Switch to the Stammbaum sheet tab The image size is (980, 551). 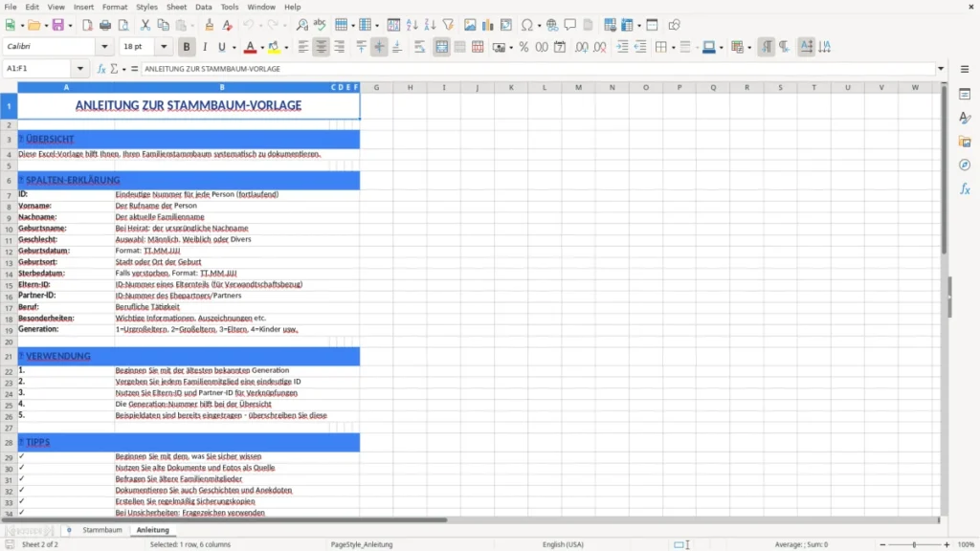coord(102,530)
